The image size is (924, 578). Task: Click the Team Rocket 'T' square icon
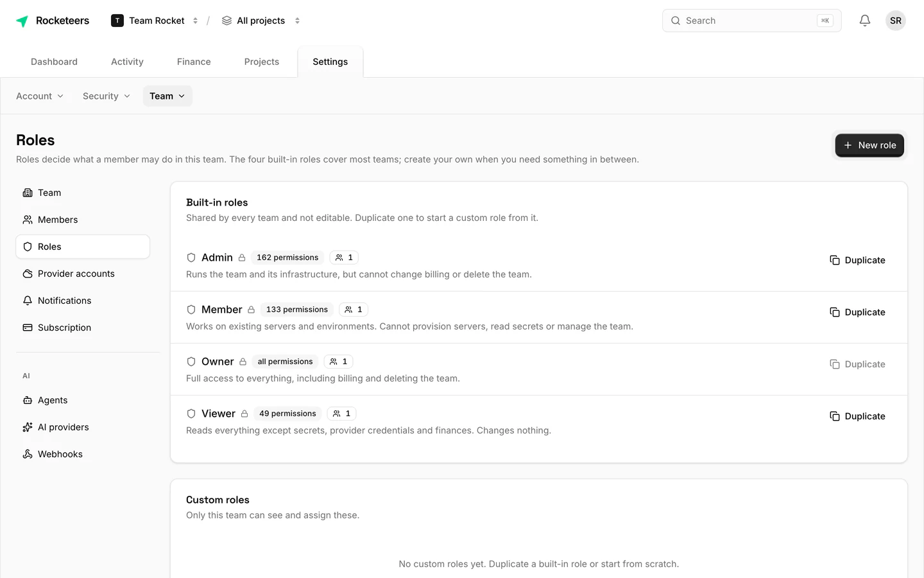click(x=117, y=21)
